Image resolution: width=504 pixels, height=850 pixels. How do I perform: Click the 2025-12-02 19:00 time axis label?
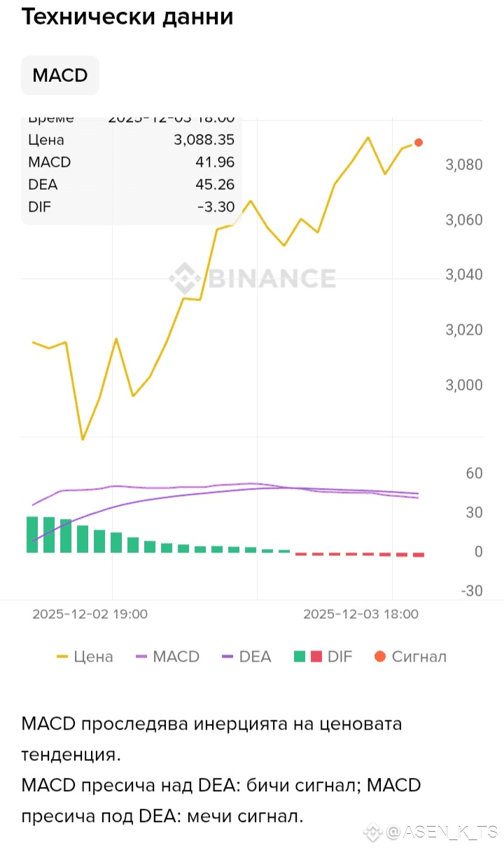90,614
